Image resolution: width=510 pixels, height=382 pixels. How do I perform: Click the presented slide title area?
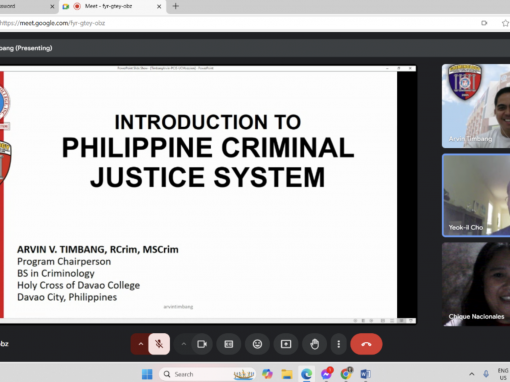[x=208, y=151]
